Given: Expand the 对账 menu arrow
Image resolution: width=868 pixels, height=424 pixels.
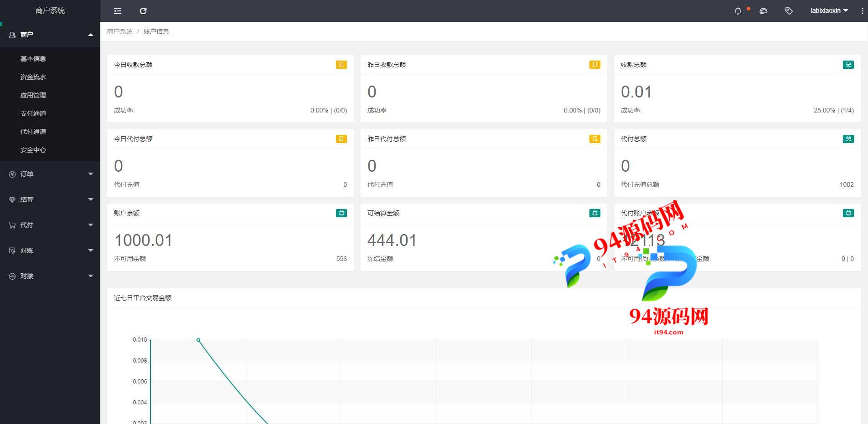Looking at the screenshot, I should pos(91,250).
